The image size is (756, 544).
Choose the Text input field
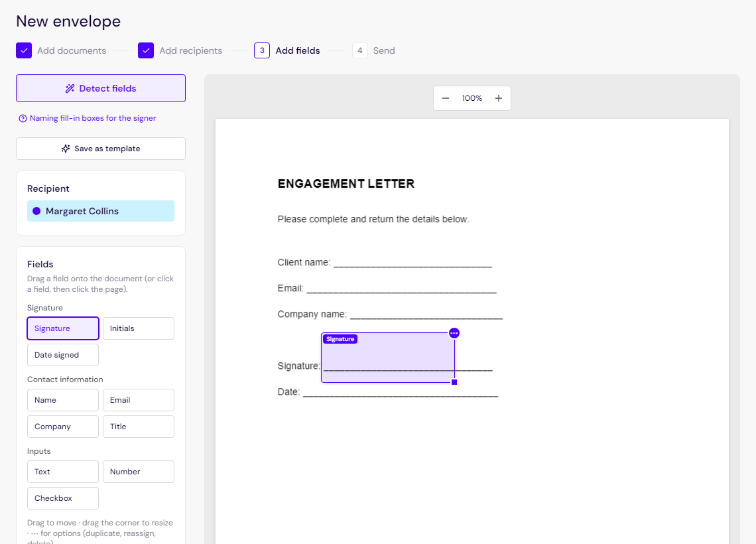tap(63, 472)
